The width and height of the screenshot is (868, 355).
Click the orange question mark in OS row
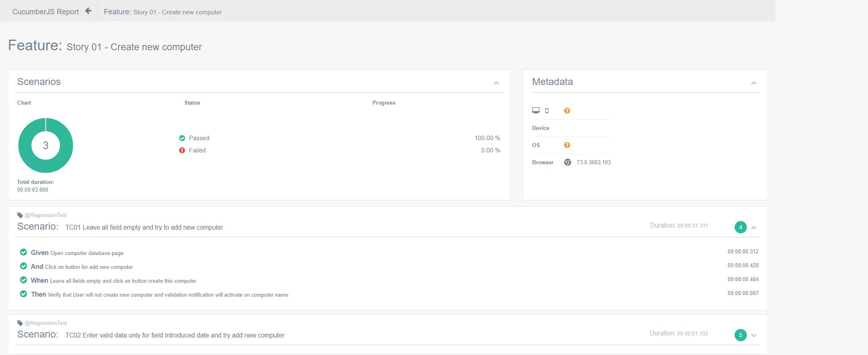567,145
